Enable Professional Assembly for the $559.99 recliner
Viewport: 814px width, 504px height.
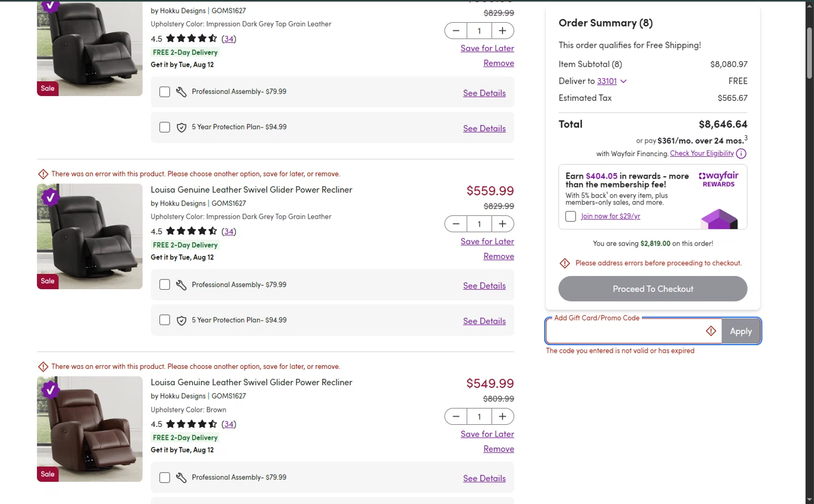point(164,285)
